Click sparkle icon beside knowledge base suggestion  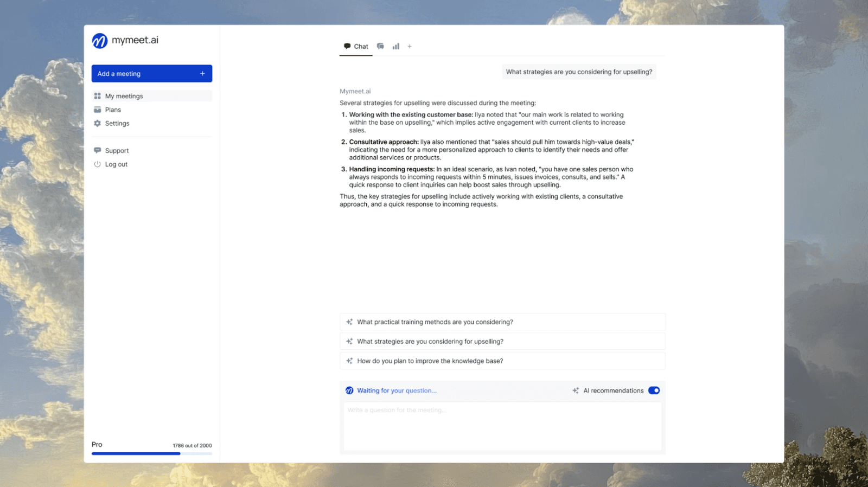(x=349, y=361)
